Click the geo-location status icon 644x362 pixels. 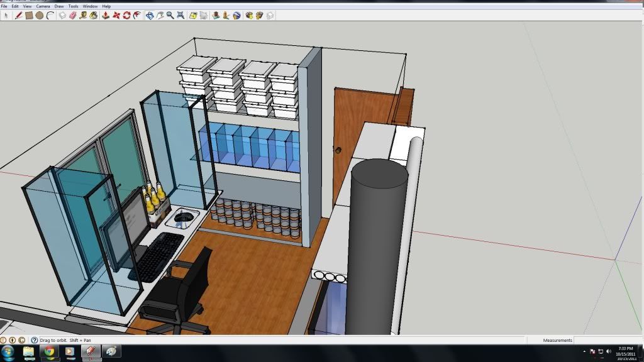pos(3,340)
